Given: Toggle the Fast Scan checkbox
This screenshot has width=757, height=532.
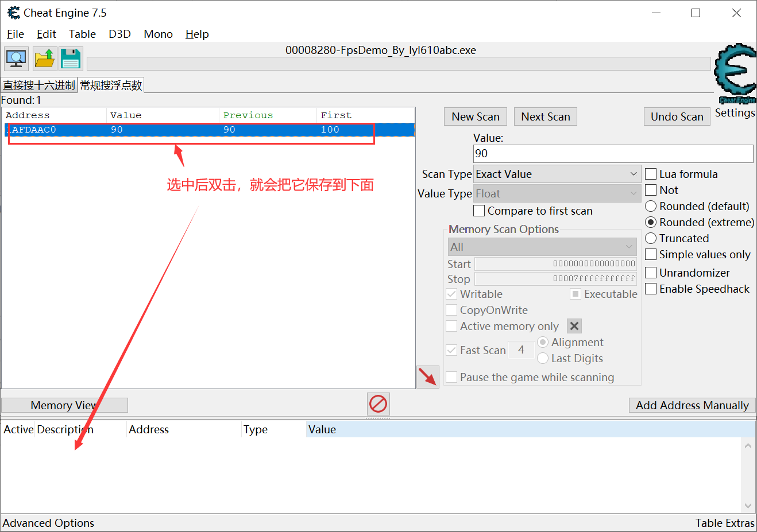Looking at the screenshot, I should 452,350.
